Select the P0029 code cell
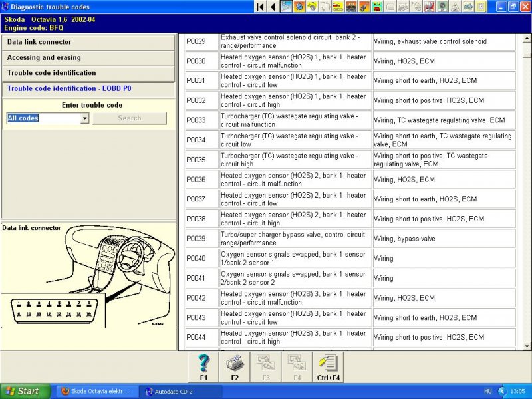 coord(201,41)
